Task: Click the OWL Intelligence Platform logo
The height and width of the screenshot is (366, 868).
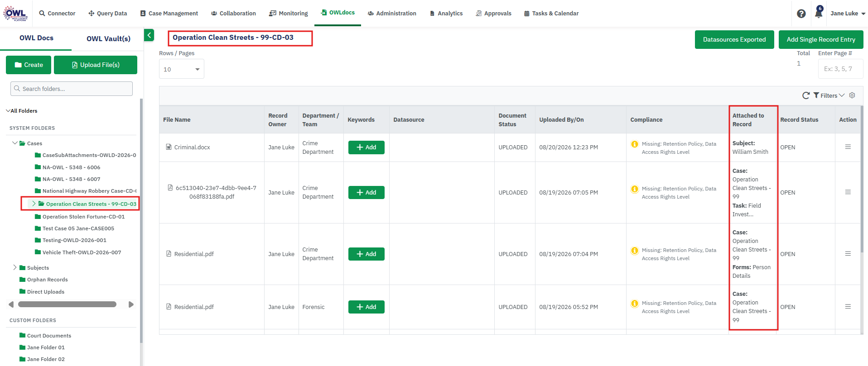Action: click(16, 13)
